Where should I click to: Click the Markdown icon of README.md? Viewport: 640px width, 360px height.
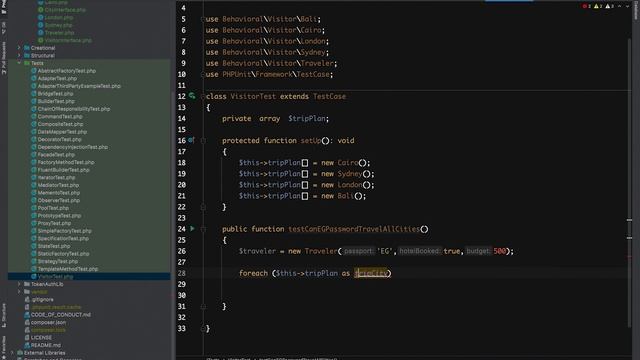click(x=27, y=345)
